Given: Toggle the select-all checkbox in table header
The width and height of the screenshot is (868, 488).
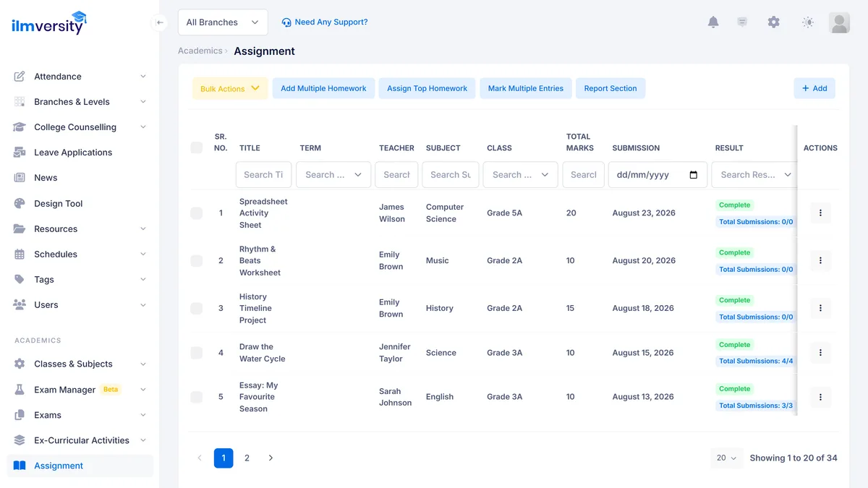Looking at the screenshot, I should click(x=197, y=147).
